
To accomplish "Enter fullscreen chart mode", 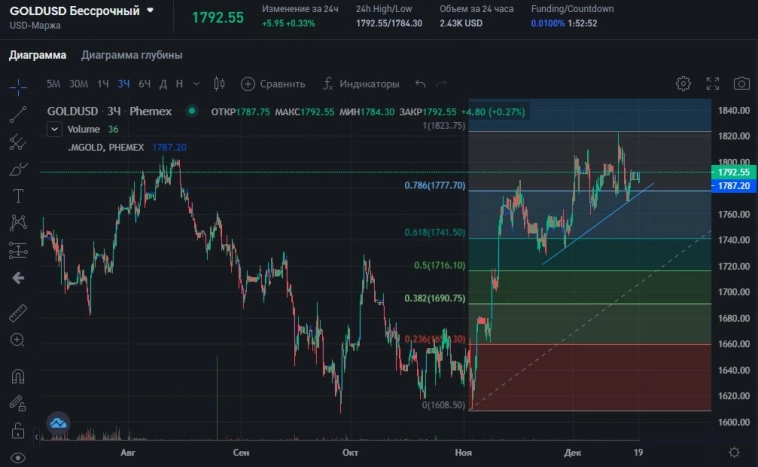I will [713, 84].
